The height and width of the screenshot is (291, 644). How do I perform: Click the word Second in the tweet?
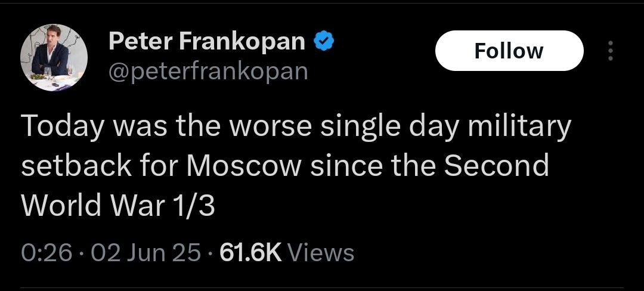499,166
